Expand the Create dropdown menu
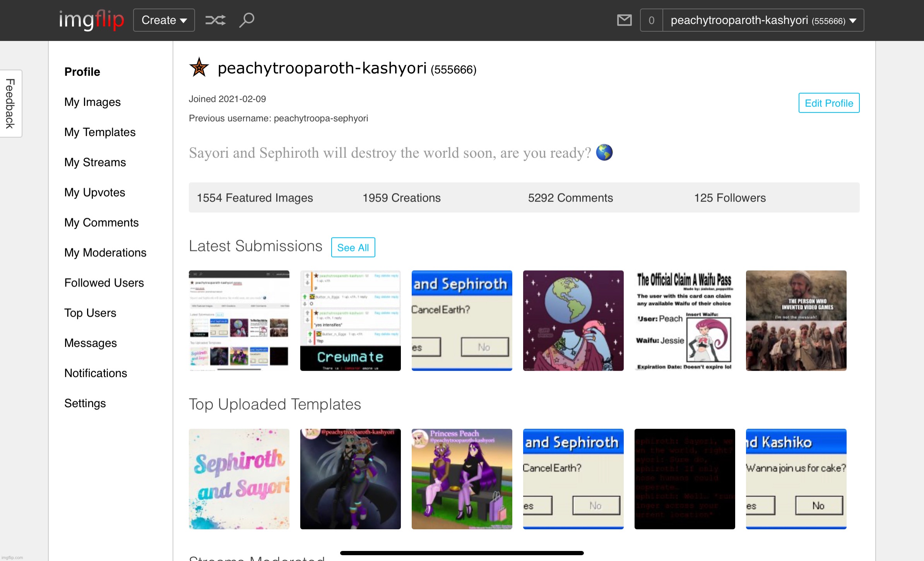The width and height of the screenshot is (924, 561). coord(164,20)
